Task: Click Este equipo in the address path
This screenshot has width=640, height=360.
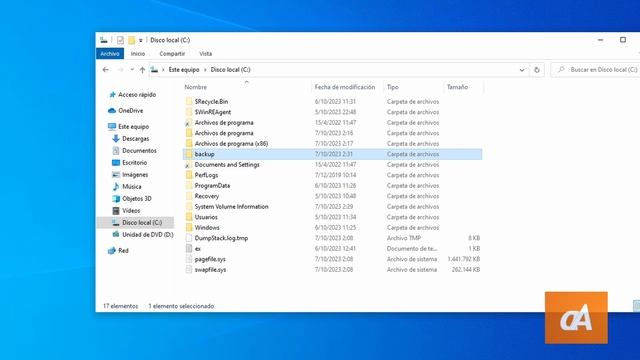Action: coord(184,70)
